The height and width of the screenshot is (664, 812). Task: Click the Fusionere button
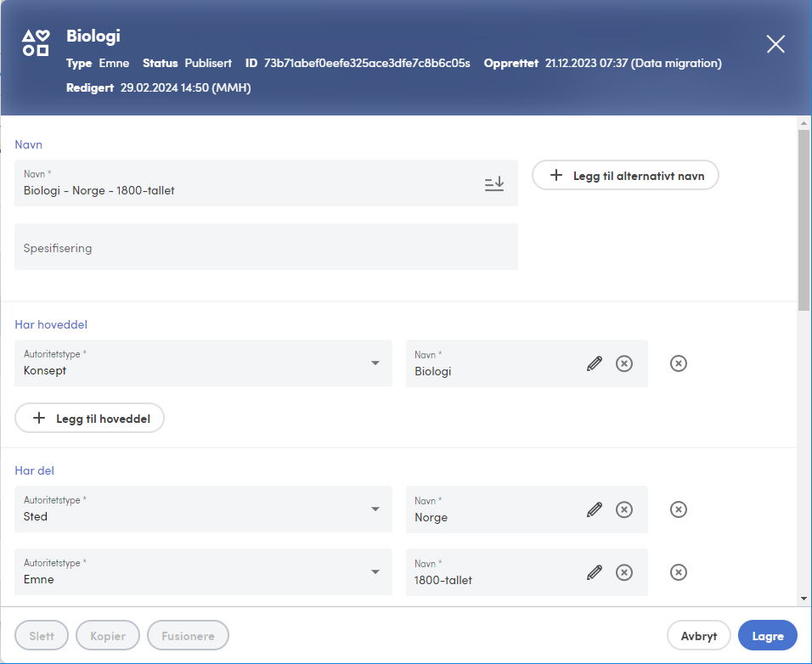pyautogui.click(x=188, y=635)
